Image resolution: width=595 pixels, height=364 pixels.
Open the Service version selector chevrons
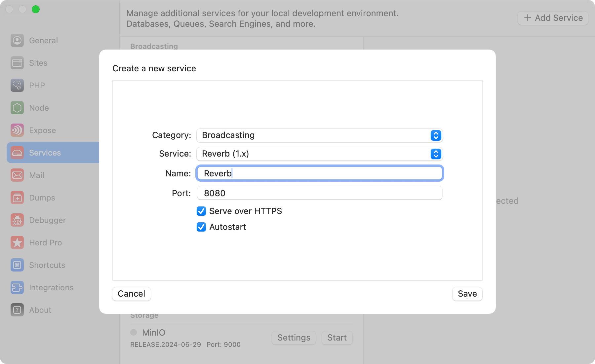[436, 154]
